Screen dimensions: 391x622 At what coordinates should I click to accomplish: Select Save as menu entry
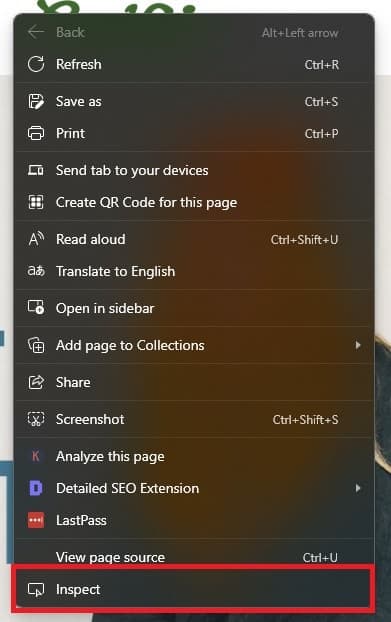tap(194, 102)
